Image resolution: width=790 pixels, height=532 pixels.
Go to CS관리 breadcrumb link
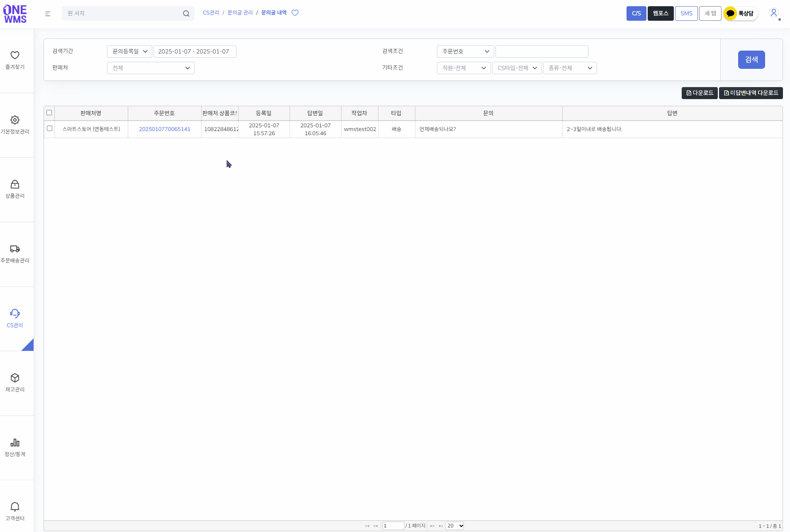211,13
